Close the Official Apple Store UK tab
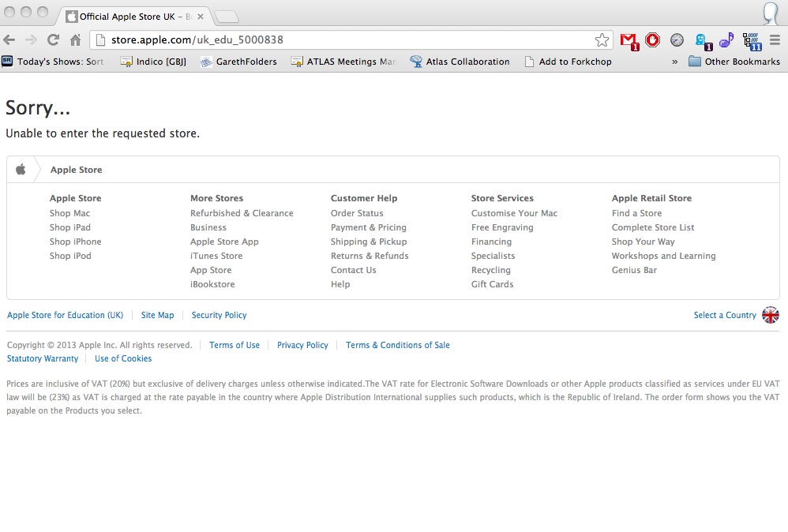 pyautogui.click(x=201, y=17)
